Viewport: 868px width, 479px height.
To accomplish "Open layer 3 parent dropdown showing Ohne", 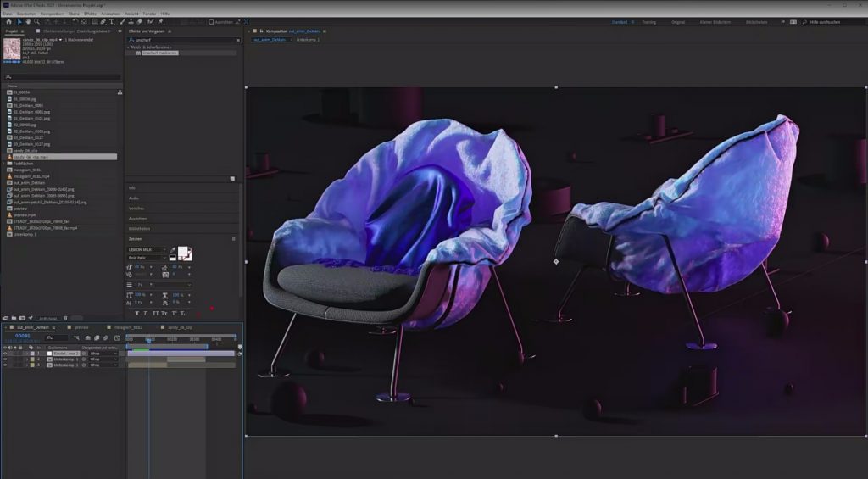I will [103, 365].
